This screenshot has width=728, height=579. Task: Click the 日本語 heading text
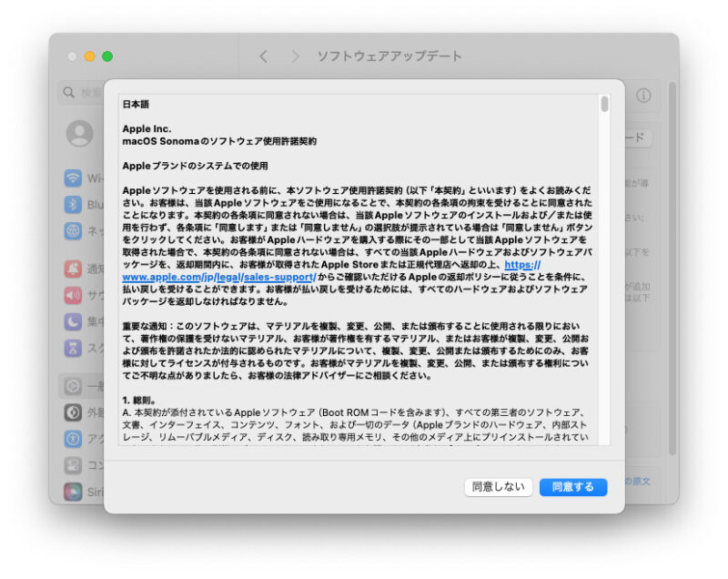tap(136, 105)
